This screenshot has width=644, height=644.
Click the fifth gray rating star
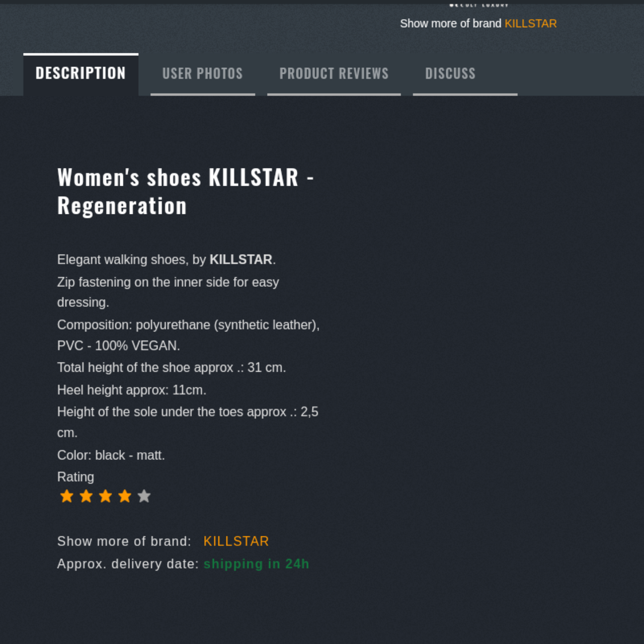tap(144, 497)
